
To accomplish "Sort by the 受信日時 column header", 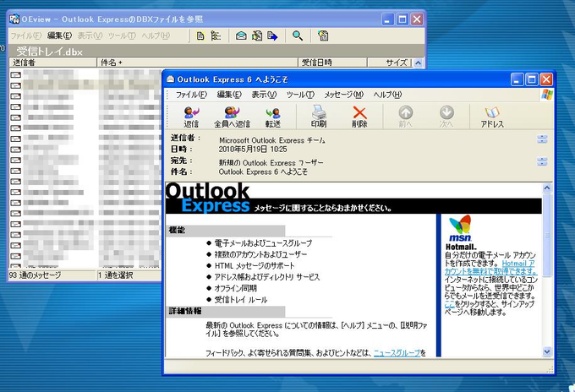I will (x=332, y=63).
